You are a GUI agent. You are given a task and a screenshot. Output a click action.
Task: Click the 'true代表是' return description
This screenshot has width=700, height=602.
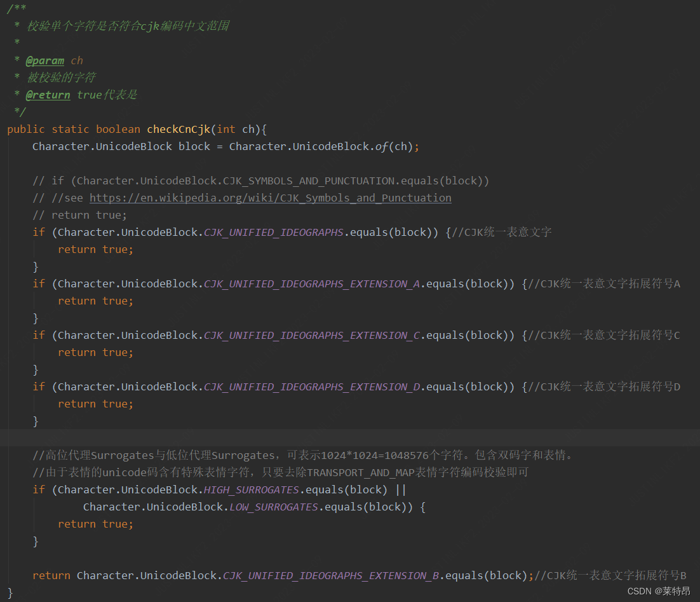pyautogui.click(x=107, y=95)
